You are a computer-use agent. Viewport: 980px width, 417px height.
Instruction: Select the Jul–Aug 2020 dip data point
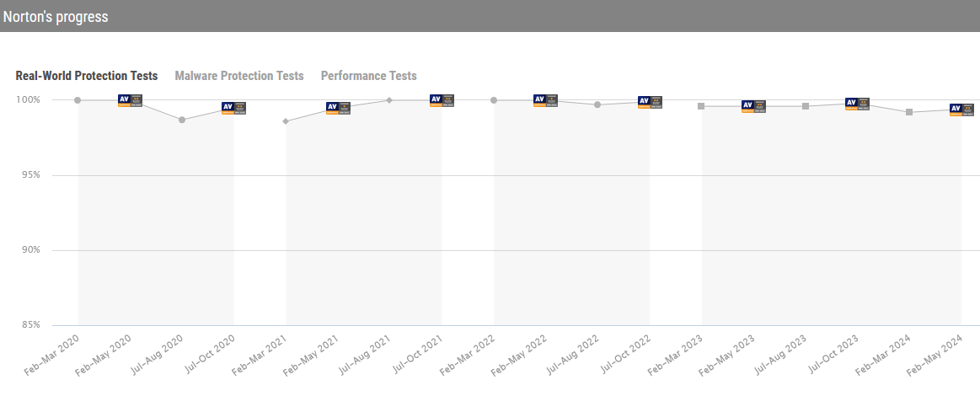pos(182,120)
